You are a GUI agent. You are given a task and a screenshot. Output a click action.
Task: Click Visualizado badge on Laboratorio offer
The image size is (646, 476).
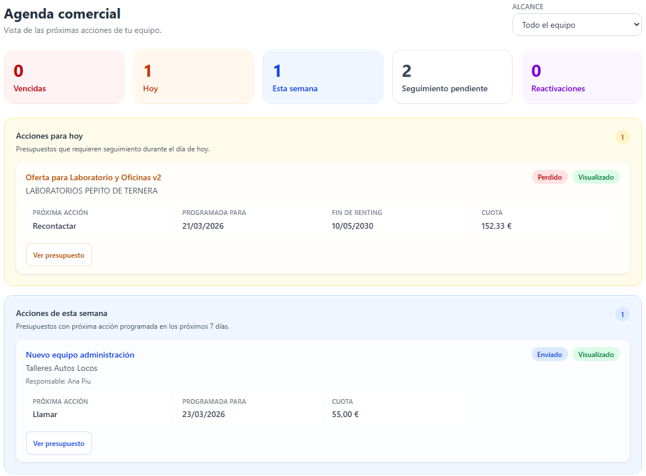pyautogui.click(x=596, y=177)
